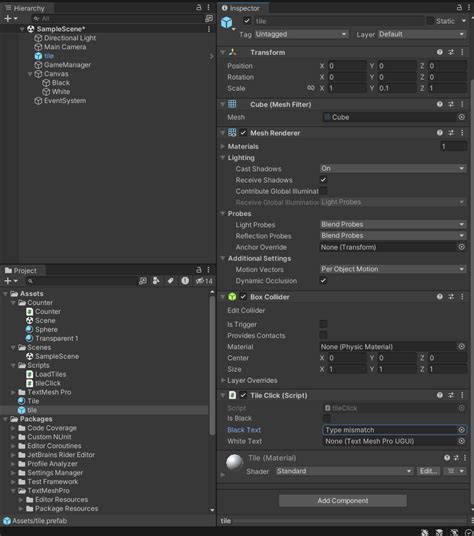
Task: Collapse the Canvas object in Hierarchy
Action: (x=30, y=74)
